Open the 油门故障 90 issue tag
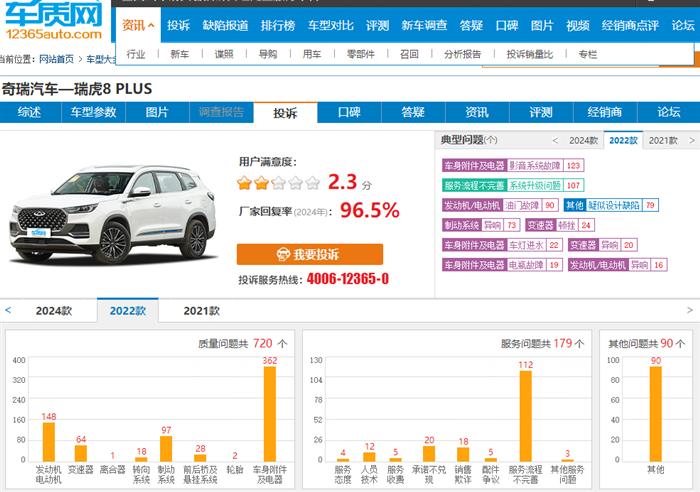Screen dimensions: 700x492 coord(500,205)
